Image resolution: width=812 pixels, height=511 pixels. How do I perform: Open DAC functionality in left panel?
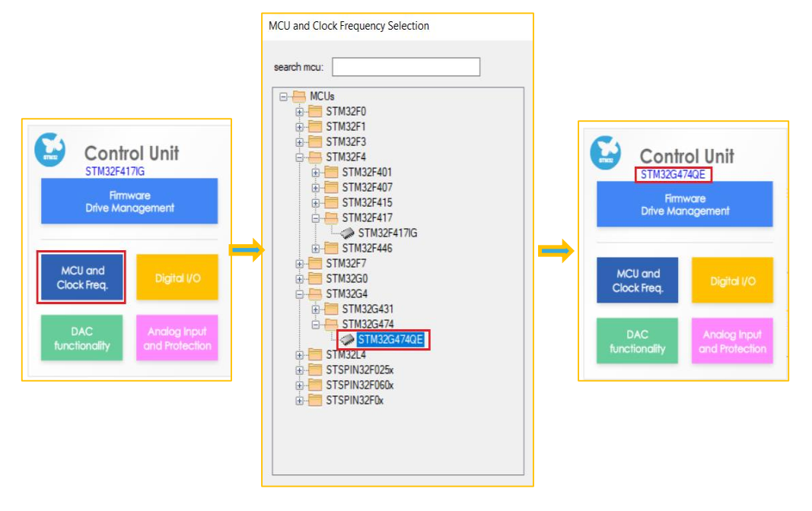82,338
